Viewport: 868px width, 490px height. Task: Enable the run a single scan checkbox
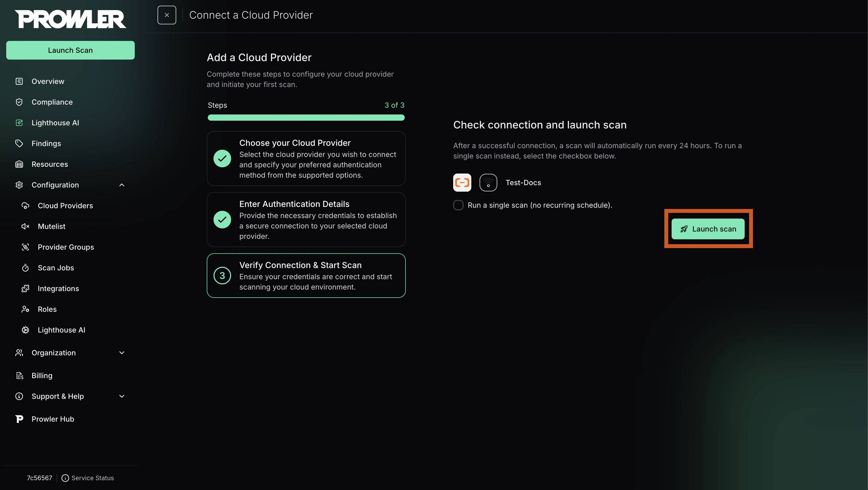[x=458, y=205]
